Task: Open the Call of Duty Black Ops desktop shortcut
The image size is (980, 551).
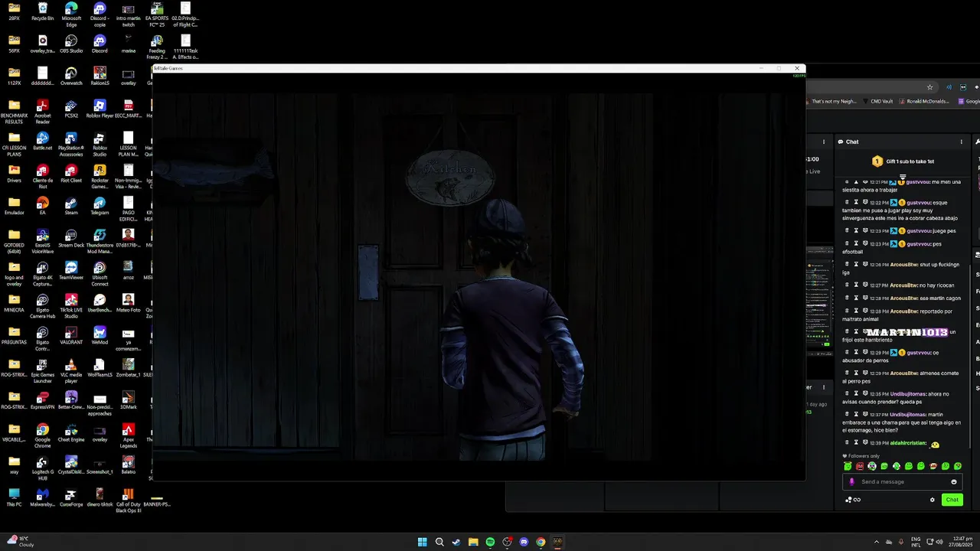Action: (129, 500)
